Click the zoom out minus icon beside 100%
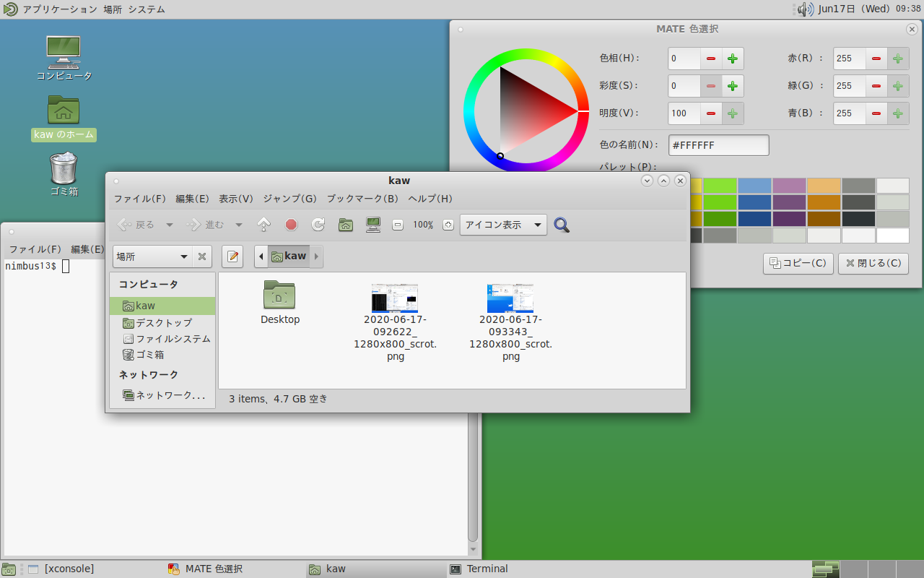This screenshot has height=578, width=924. pos(398,225)
